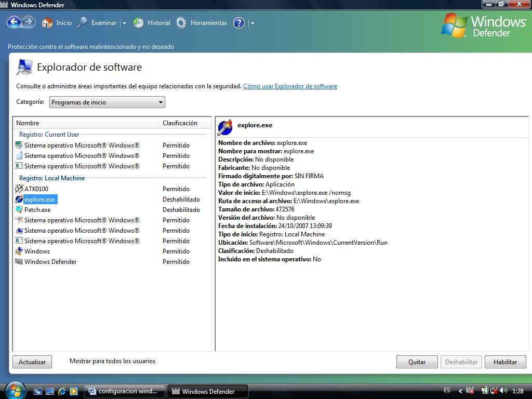
Task: Click the Windows Defender taskbar button
Action: (x=208, y=391)
